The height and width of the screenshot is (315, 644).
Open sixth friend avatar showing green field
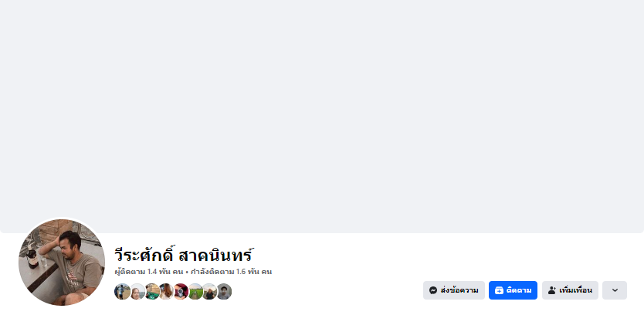pyautogui.click(x=195, y=292)
